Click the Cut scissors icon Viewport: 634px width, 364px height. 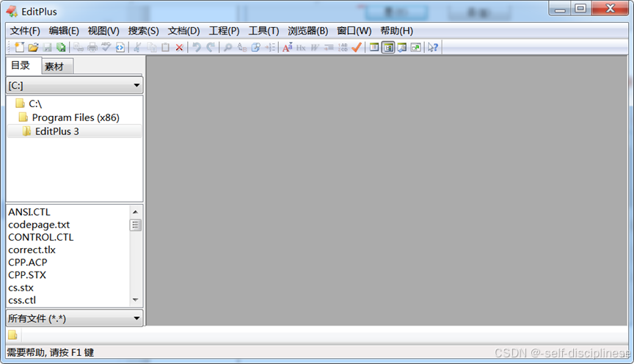tap(137, 47)
